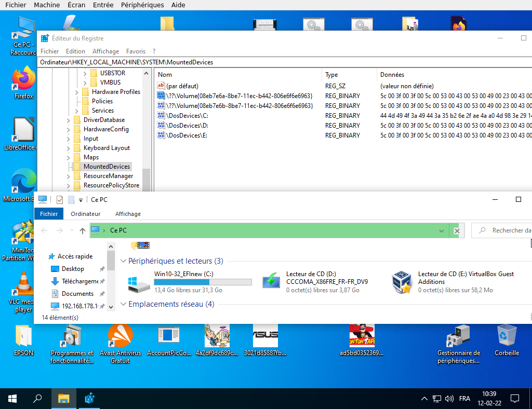Open the notification center icon
This screenshot has width=532, height=409.
pyautogui.click(x=515, y=399)
